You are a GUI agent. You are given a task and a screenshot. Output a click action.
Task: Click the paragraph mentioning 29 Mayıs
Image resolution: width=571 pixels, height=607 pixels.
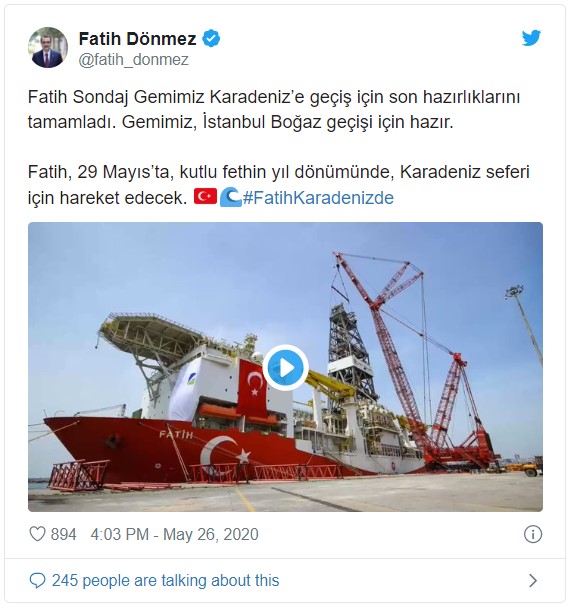click(279, 185)
